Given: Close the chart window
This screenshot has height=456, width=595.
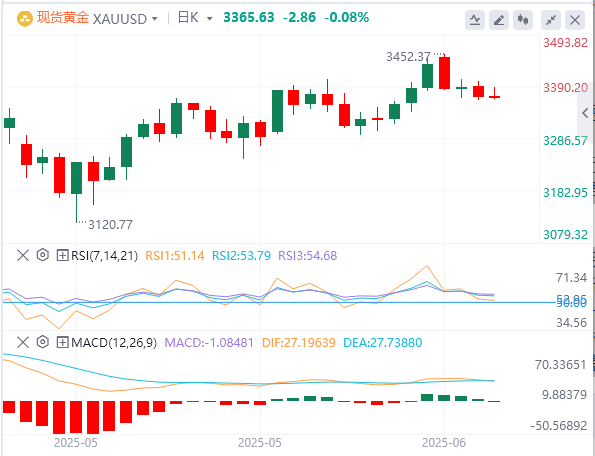Looking at the screenshot, I should click(575, 20).
